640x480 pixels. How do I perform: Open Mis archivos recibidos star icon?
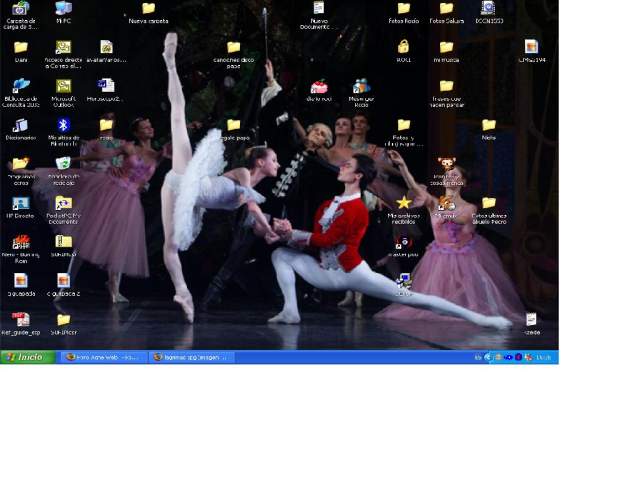tap(404, 203)
